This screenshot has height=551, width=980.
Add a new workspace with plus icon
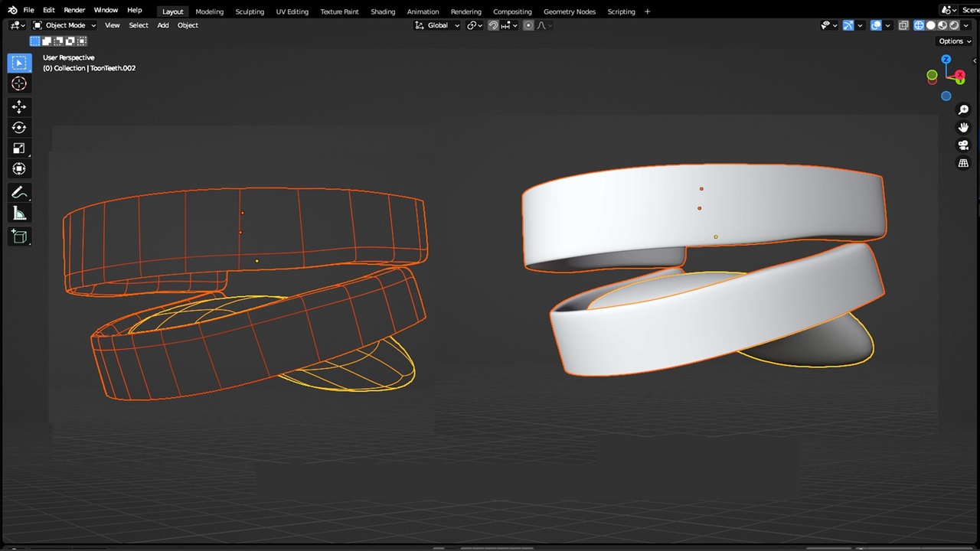(x=648, y=11)
